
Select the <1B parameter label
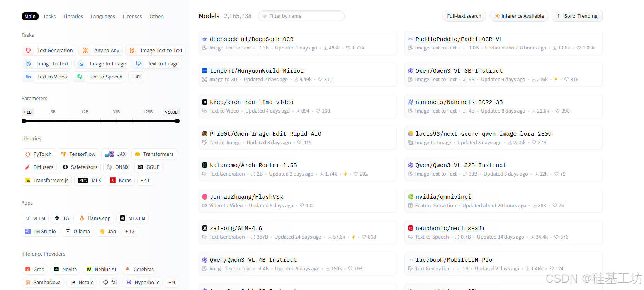[x=28, y=112]
